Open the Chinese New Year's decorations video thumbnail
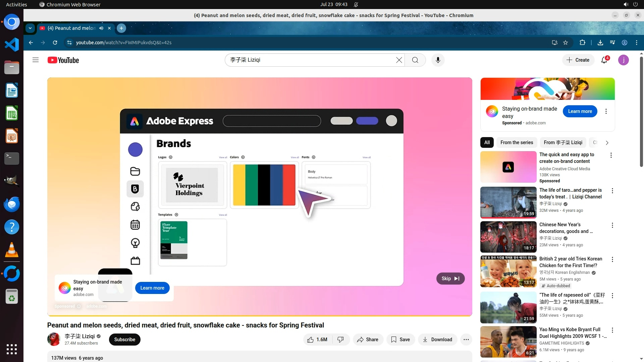This screenshot has width=644, height=362. click(x=508, y=237)
